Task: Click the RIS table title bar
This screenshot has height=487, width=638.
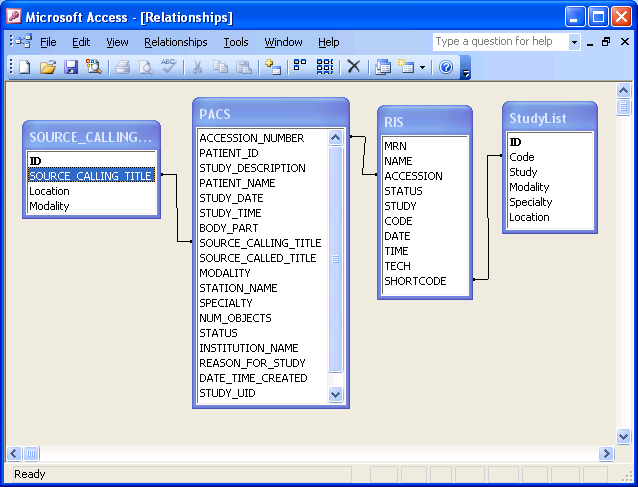Action: (x=425, y=122)
